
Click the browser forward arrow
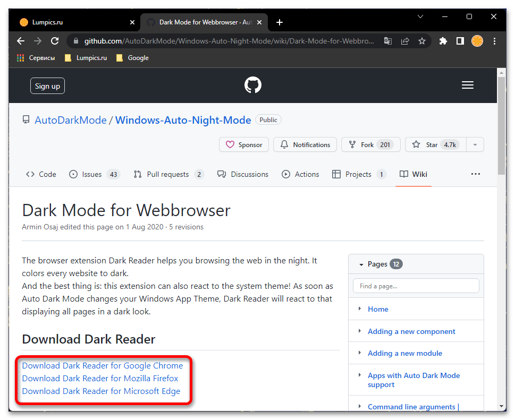38,41
